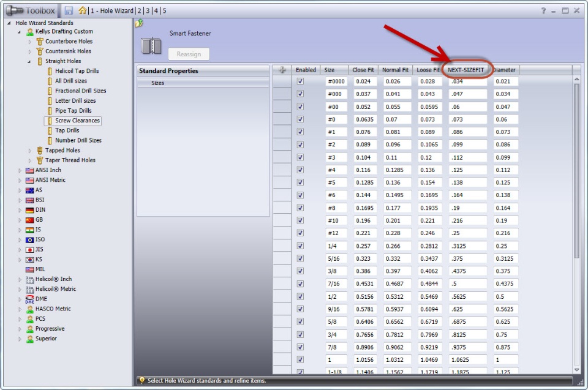The width and height of the screenshot is (588, 390).
Task: Click the ANSI Inch flag icon
Action: tap(29, 171)
